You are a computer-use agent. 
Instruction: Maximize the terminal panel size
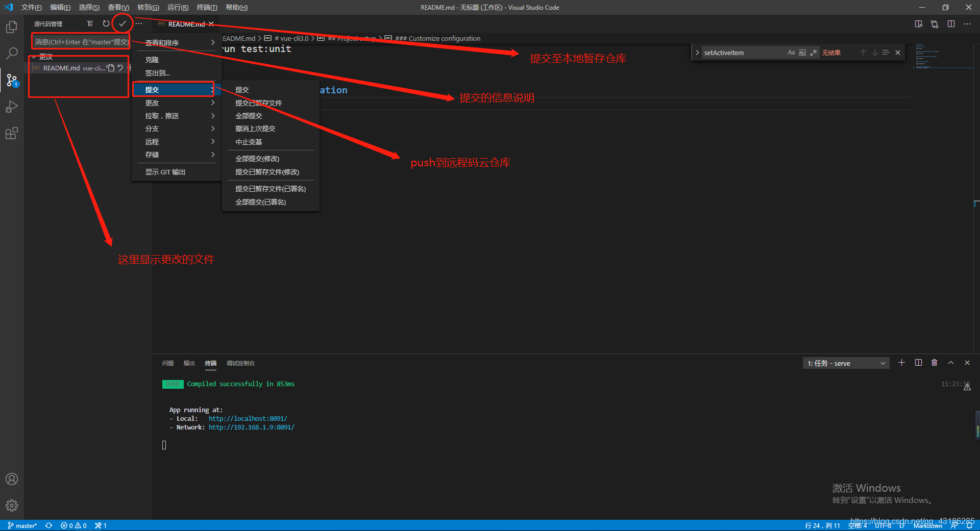951,363
